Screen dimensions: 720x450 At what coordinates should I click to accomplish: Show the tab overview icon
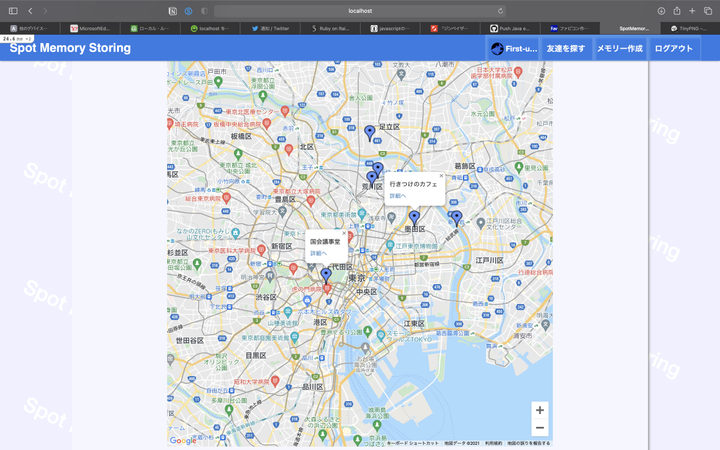708,11
